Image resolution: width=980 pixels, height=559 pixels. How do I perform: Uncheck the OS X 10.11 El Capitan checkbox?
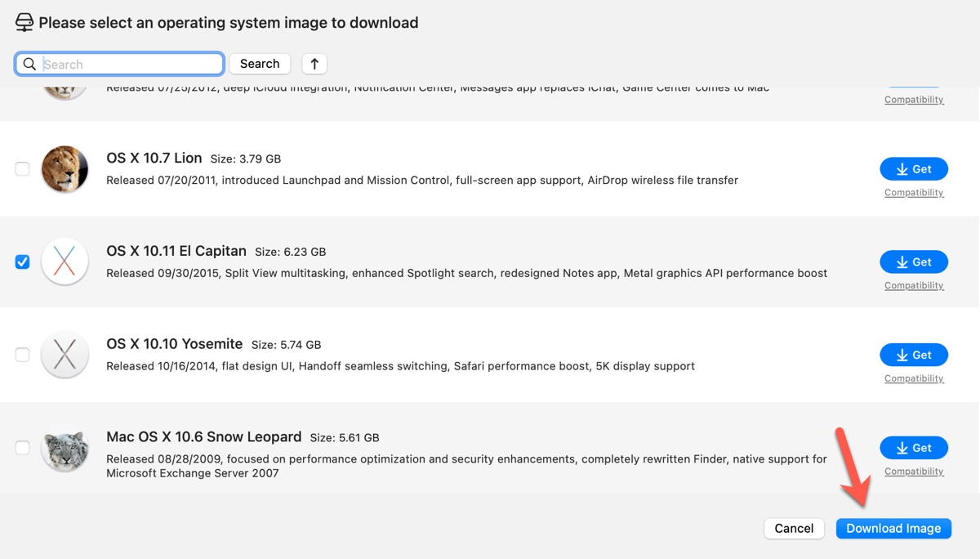[x=23, y=262]
